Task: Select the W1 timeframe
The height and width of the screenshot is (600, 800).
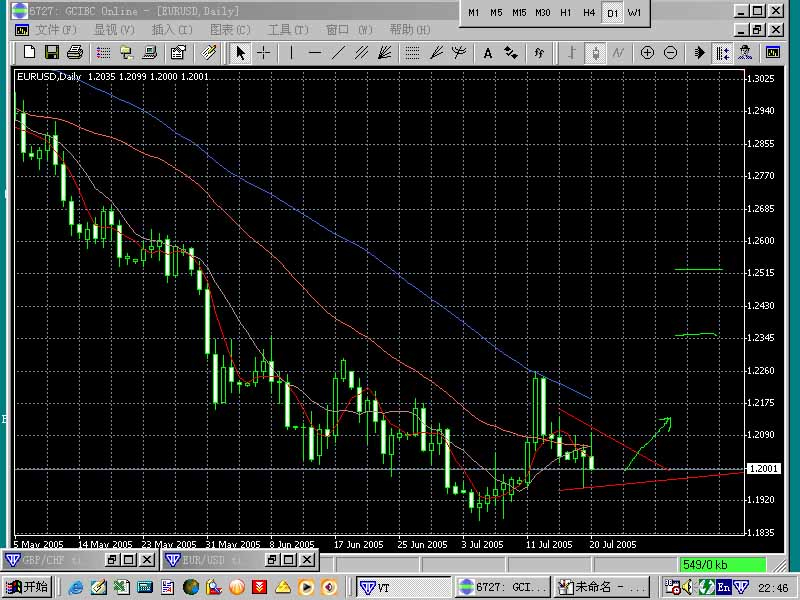Action: (x=635, y=13)
